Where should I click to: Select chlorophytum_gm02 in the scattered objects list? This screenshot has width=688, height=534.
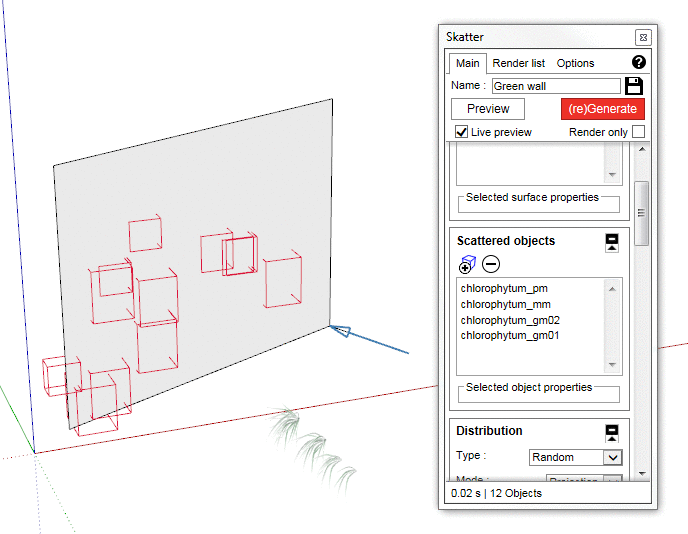tap(510, 320)
